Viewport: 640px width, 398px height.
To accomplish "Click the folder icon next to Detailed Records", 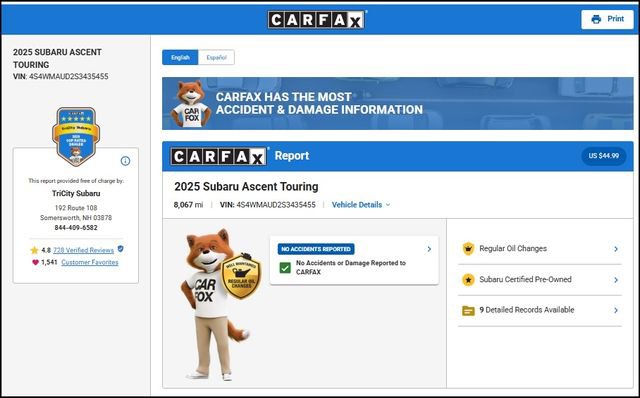I will click(468, 311).
